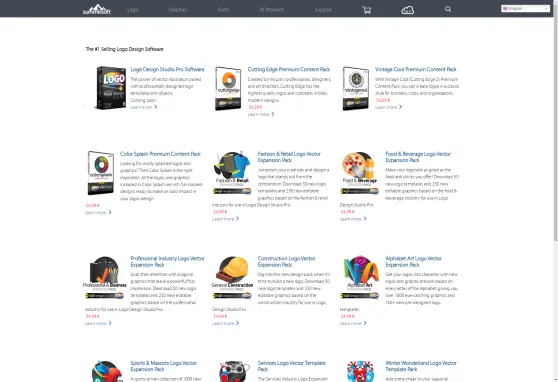Open Color Splash Premium Content Pack link

click(x=160, y=154)
